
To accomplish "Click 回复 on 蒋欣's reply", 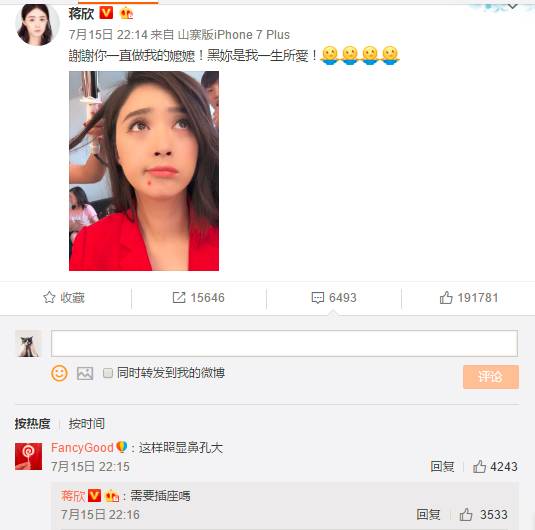I will click(x=428, y=514).
